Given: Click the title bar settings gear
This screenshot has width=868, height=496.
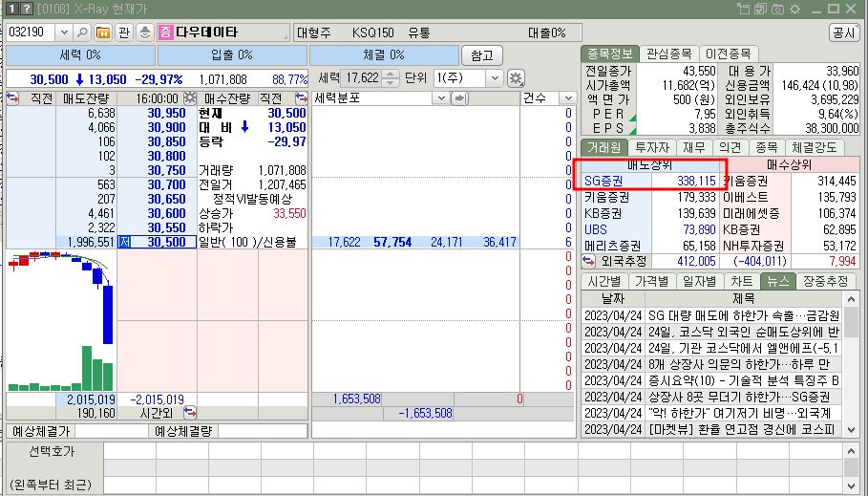Looking at the screenshot, I should point(794,9).
